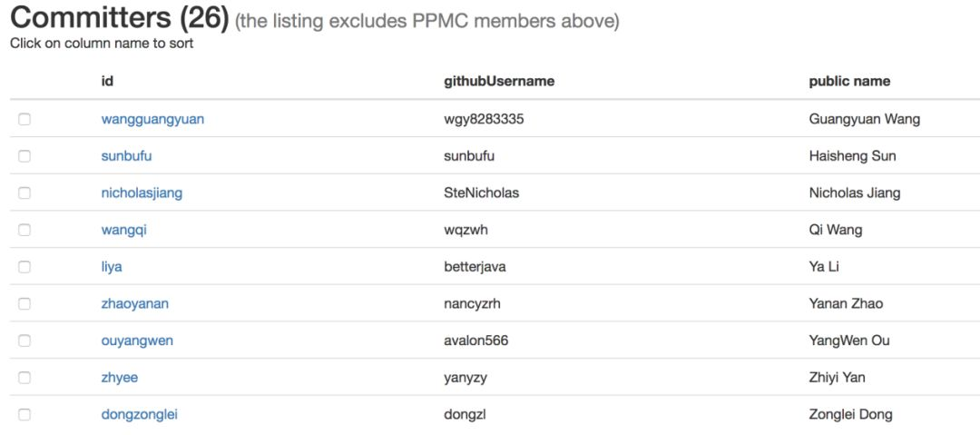Open the zhaoyanan id link
This screenshot has height=435, width=980.
[x=135, y=303]
